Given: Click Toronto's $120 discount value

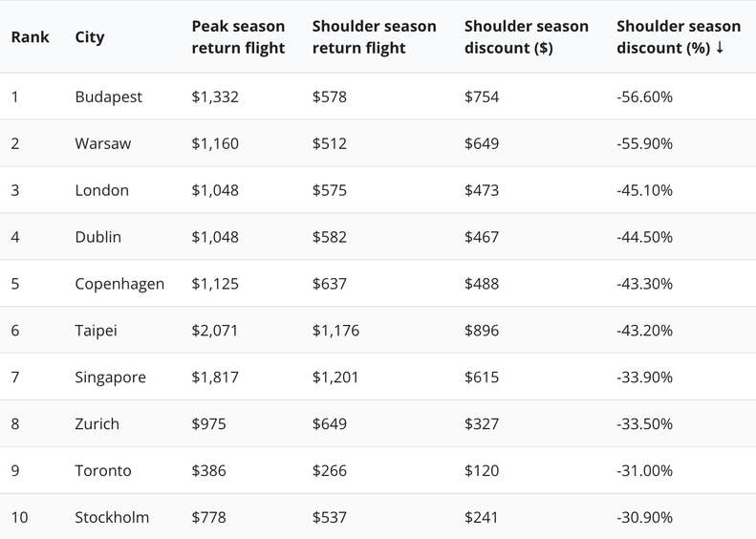Looking at the screenshot, I should click(481, 471).
